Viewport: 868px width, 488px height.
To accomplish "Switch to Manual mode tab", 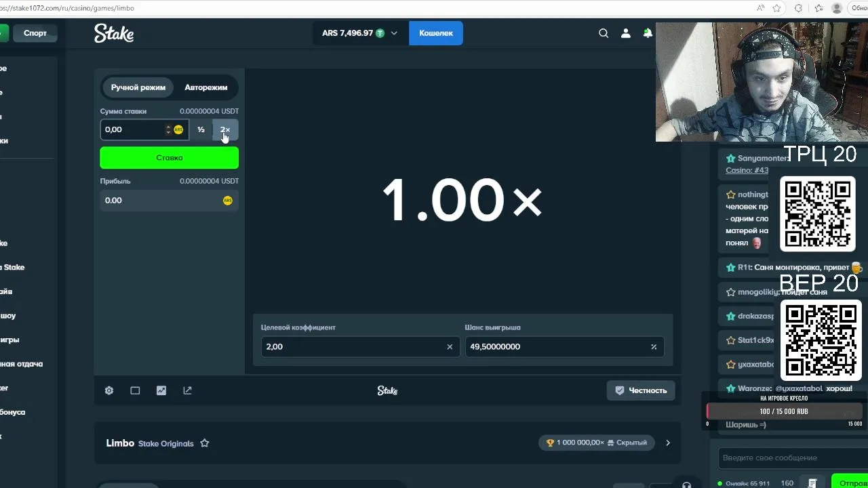I will 138,87.
